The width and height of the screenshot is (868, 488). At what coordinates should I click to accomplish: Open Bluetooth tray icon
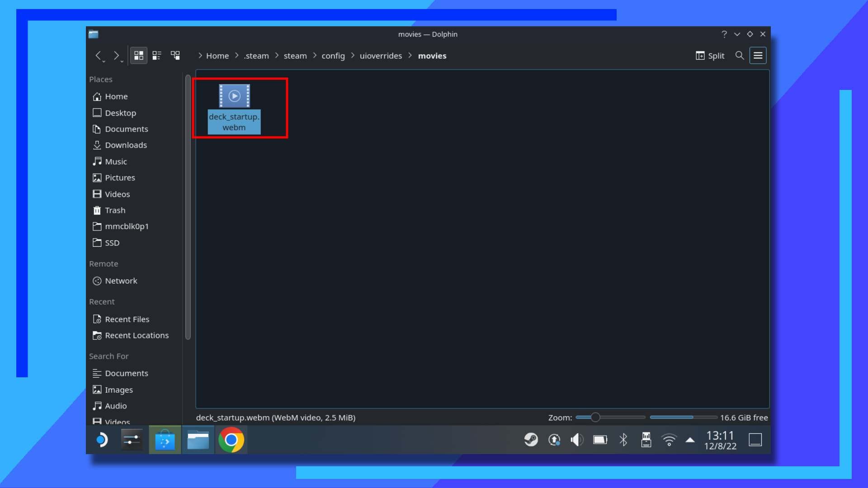(623, 440)
